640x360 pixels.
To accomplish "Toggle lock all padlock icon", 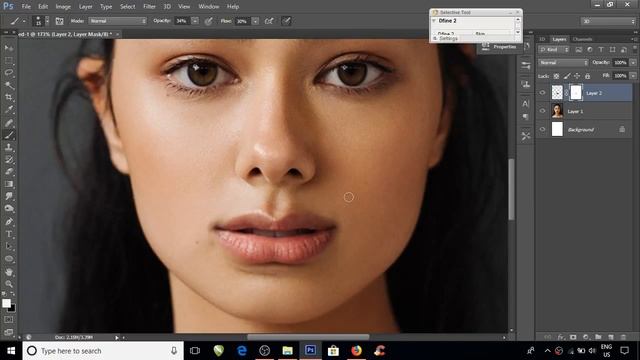I will (587, 76).
